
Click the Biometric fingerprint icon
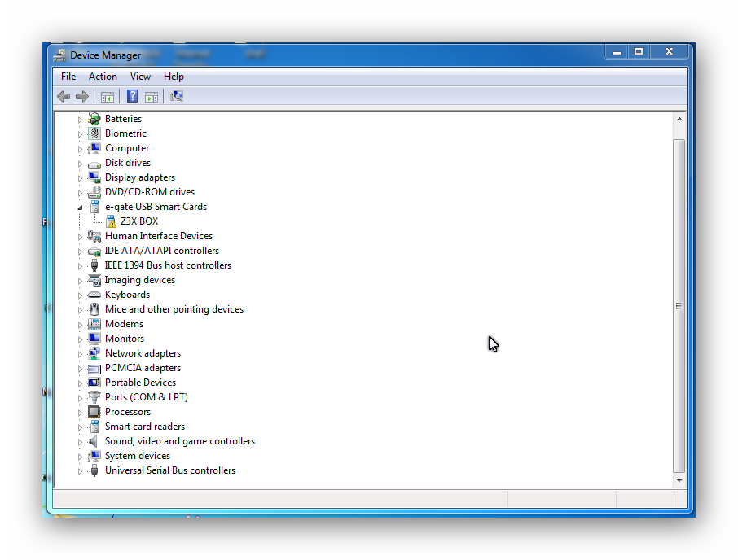tap(94, 133)
